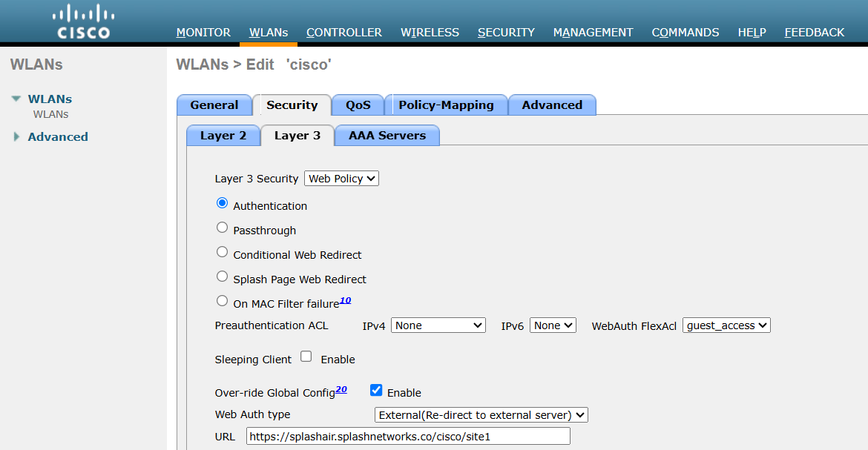The height and width of the screenshot is (450, 868).
Task: Open the HELP menu
Action: click(x=752, y=33)
